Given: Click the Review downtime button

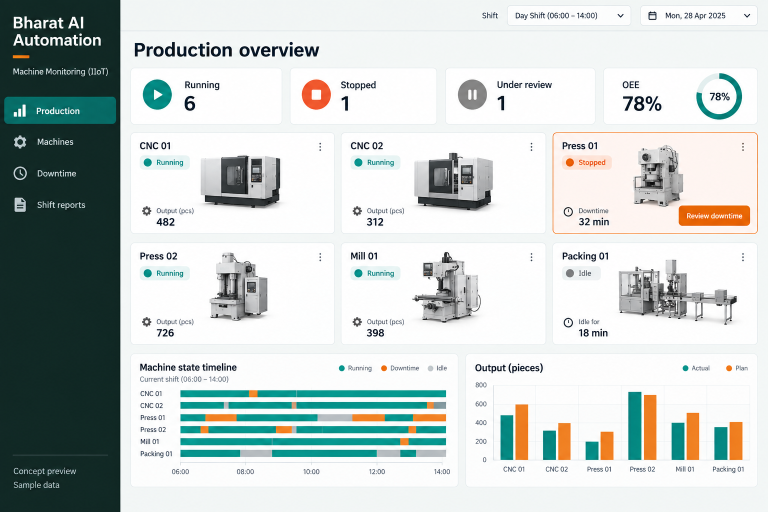Looking at the screenshot, I should (714, 216).
